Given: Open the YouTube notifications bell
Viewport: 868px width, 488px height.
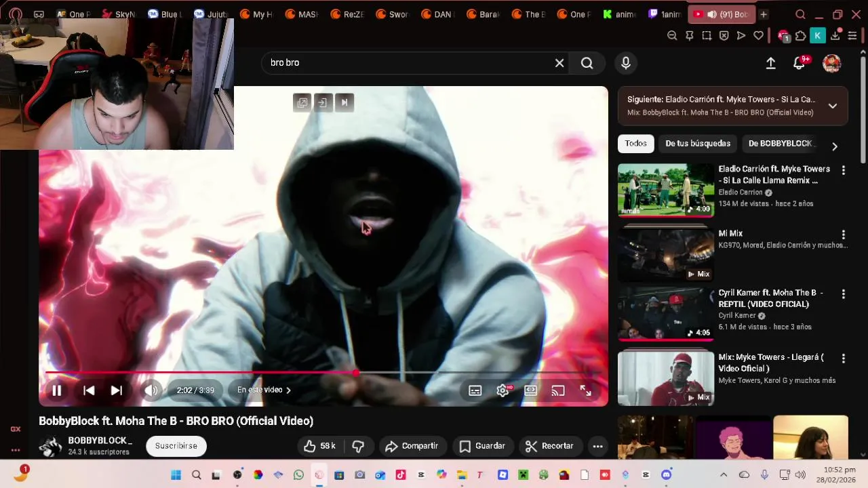Looking at the screenshot, I should click(800, 63).
